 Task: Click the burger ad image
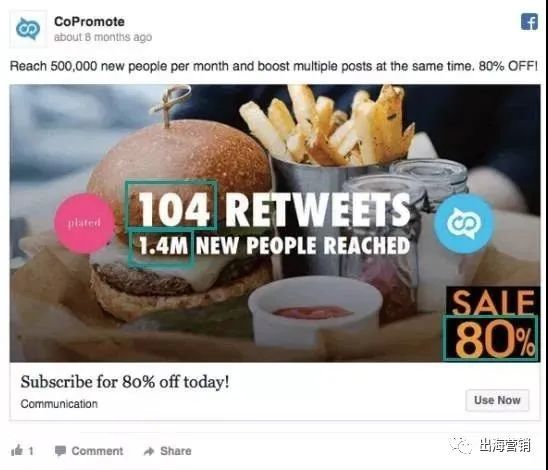[275, 223]
